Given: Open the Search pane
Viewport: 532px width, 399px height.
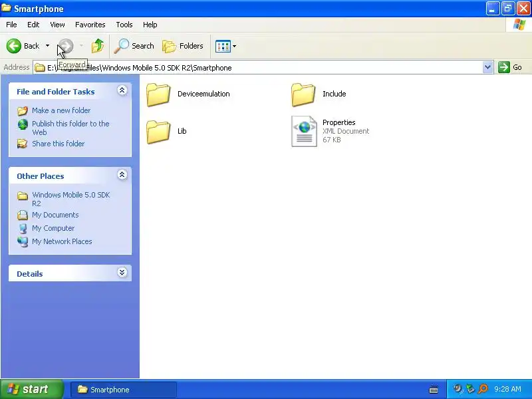Looking at the screenshot, I should click(x=134, y=46).
